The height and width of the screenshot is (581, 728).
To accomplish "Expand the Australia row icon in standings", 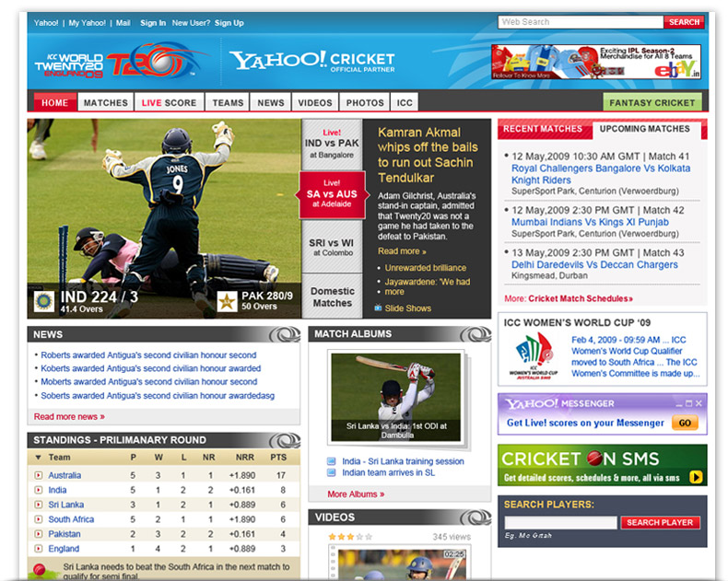I will pyautogui.click(x=39, y=475).
